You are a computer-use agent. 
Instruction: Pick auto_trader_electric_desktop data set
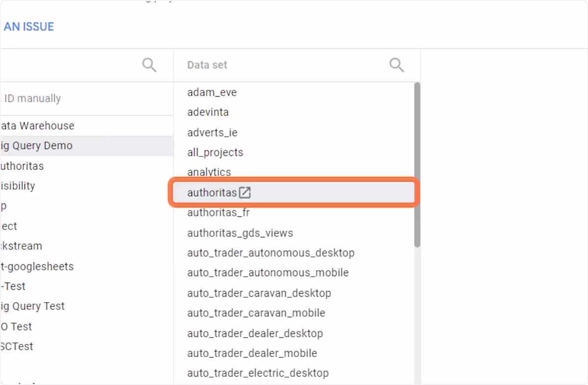258,373
